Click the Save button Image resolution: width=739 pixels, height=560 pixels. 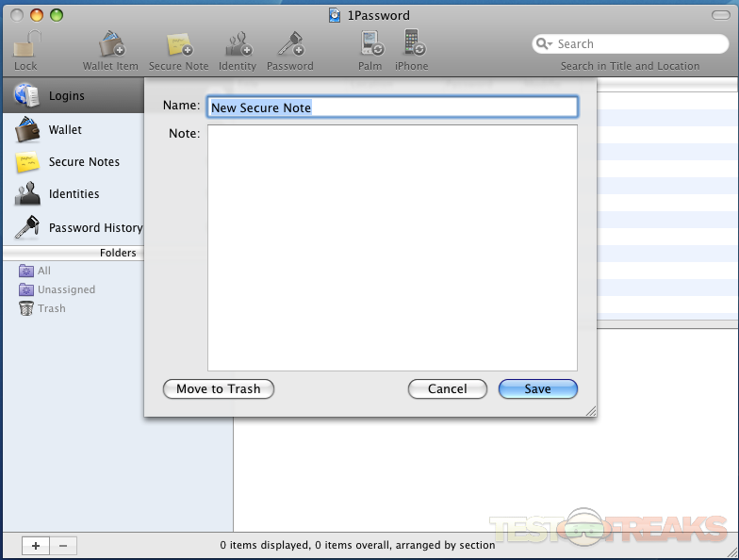[537, 388]
